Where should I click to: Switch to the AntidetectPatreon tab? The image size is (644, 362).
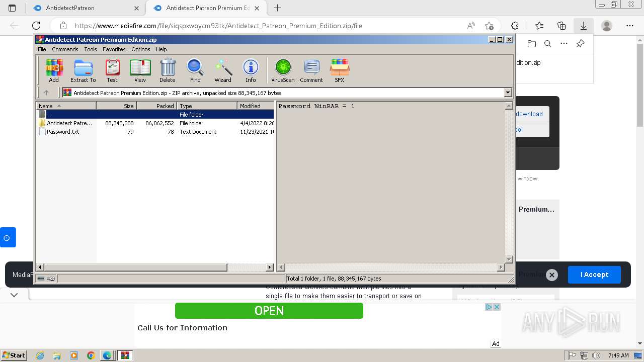[86, 8]
